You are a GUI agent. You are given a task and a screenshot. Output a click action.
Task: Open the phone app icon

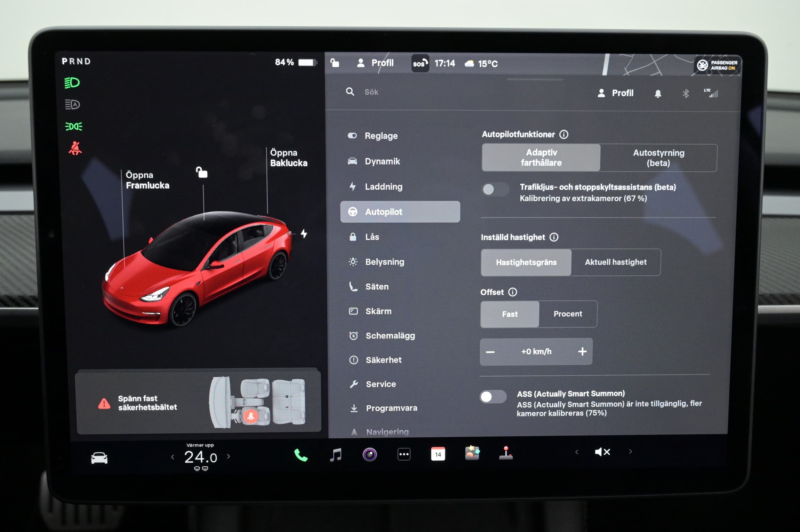[x=300, y=455]
